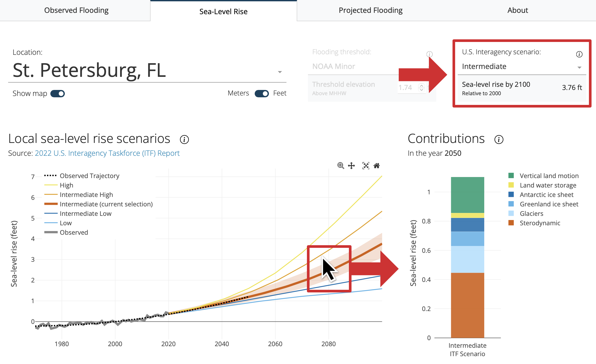Click the threshold elevation stepper control
This screenshot has height=364, width=596.
[x=421, y=88]
